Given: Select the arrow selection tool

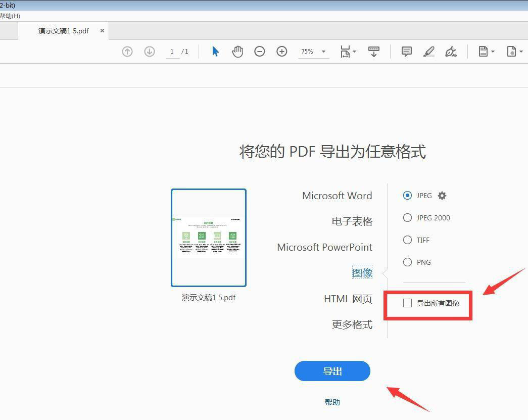Looking at the screenshot, I should 216,52.
